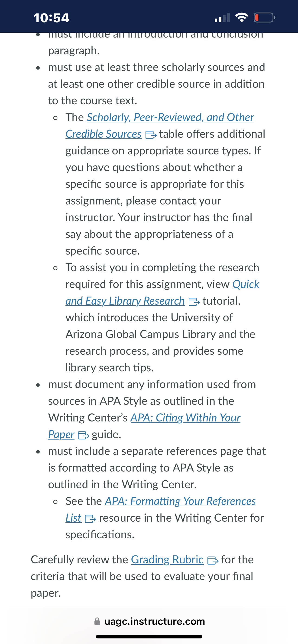
Task: Click the 'and Easy Library Research' link
Action: 125,301
